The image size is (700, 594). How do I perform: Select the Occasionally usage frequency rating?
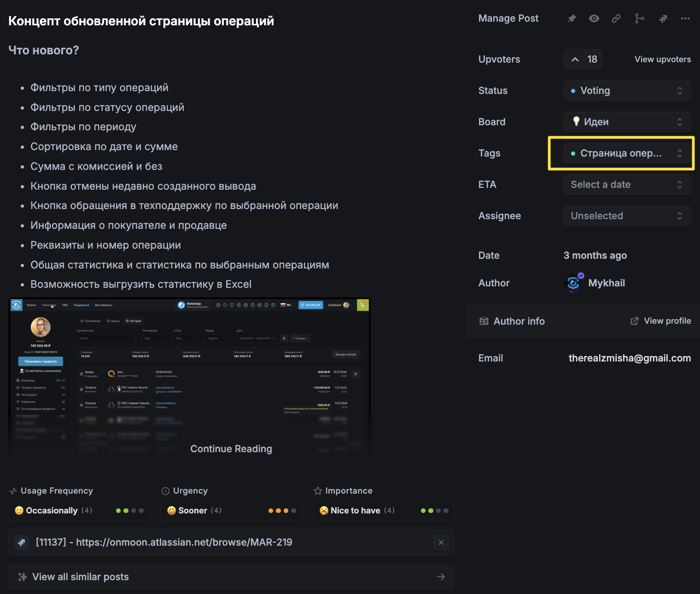[79, 511]
